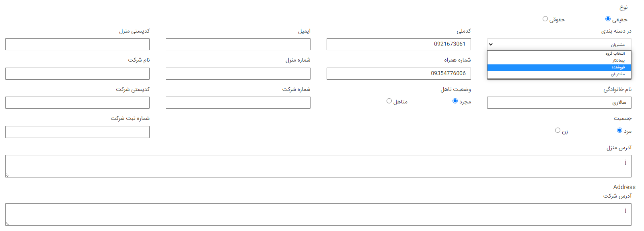Screen dimensions: 644x231
Task: Select مرد as gender
Action: (x=619, y=130)
